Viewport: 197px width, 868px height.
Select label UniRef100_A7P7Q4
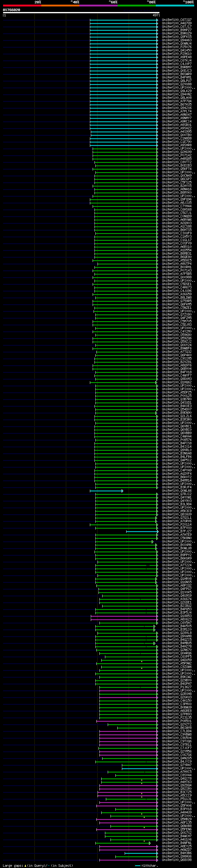pos(177,101)
